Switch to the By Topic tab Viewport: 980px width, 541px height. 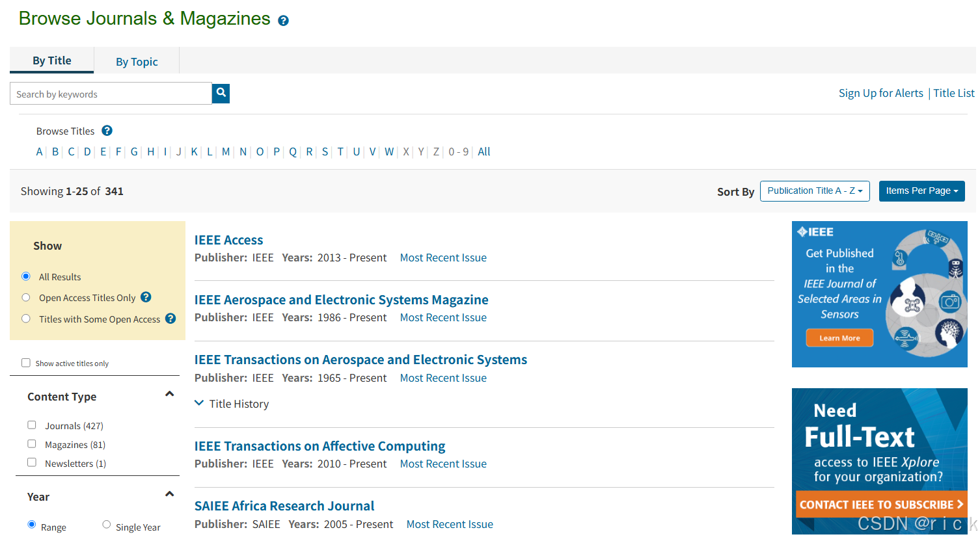[x=137, y=62]
